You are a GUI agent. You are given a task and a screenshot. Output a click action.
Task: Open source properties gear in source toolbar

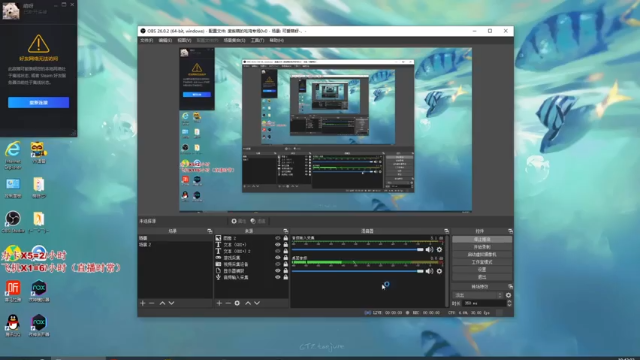(238, 221)
